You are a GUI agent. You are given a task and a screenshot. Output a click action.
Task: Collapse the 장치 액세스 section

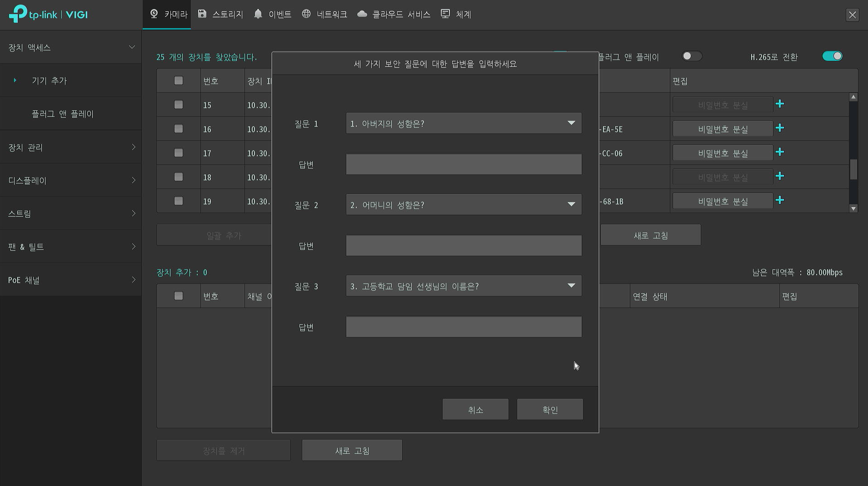pyautogui.click(x=71, y=47)
